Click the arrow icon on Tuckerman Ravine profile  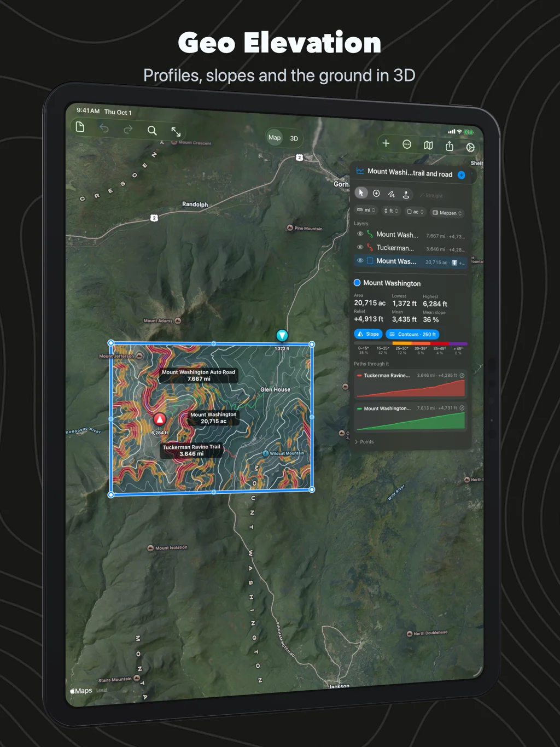[462, 376]
